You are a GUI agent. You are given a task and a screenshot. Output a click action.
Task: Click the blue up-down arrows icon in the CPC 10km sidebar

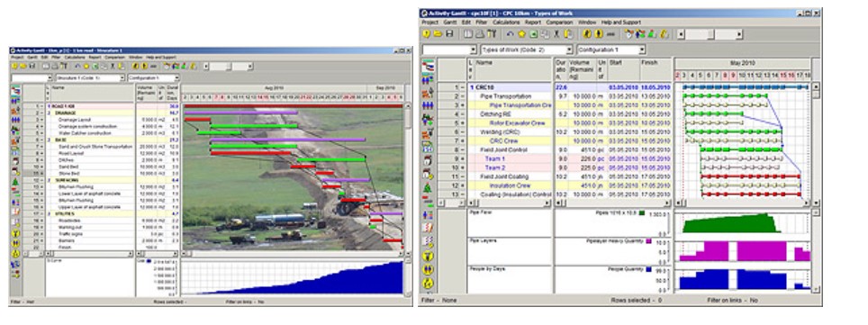(x=428, y=215)
